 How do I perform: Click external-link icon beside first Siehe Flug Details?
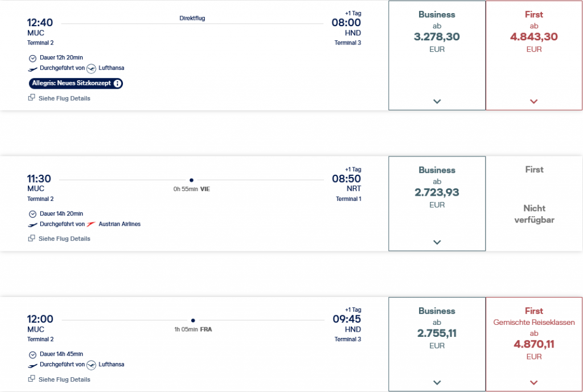[x=31, y=98]
